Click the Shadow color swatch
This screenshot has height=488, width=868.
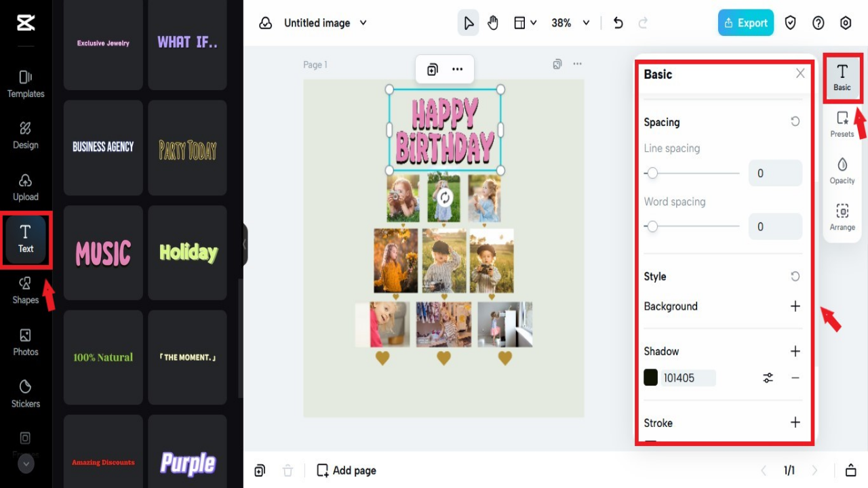coord(650,378)
